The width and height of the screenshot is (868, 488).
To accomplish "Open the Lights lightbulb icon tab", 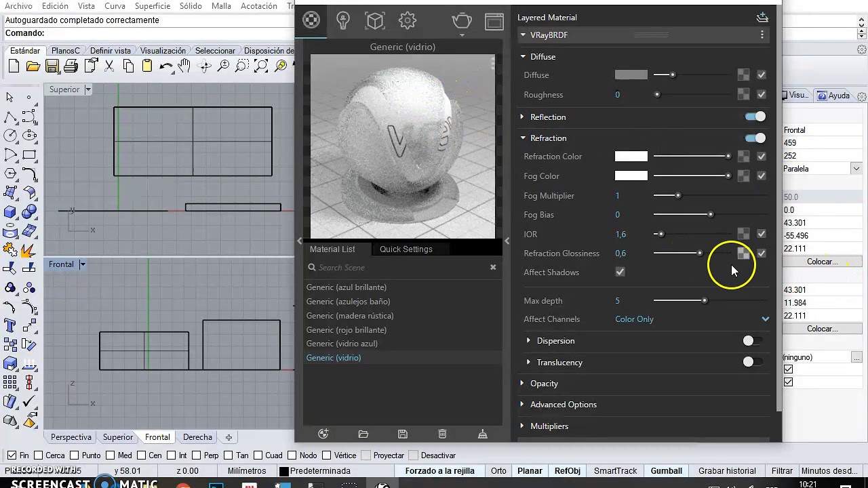I will tap(342, 20).
